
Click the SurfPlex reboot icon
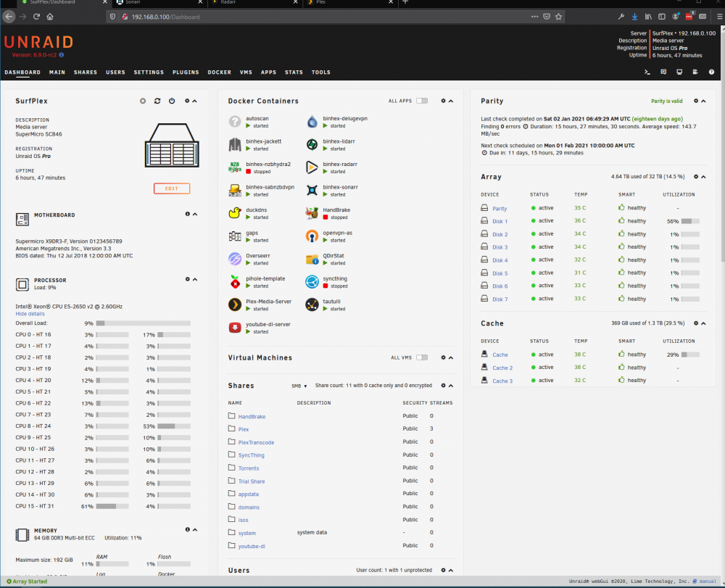pyautogui.click(x=157, y=101)
